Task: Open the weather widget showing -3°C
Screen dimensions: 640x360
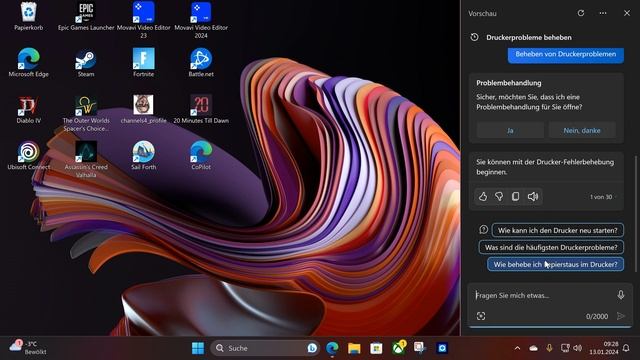Action: pos(28,348)
